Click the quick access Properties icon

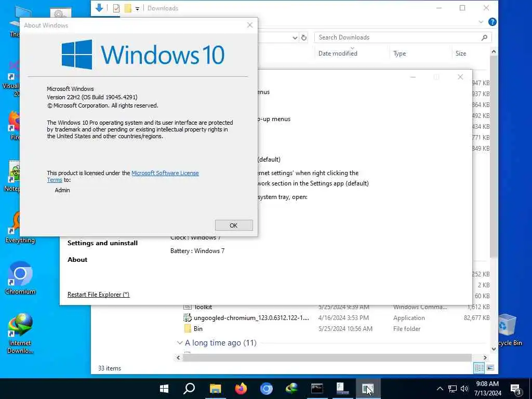116,8
